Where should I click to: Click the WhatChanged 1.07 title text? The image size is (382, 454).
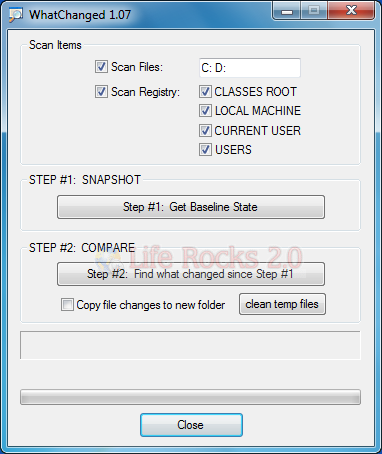[80, 15]
